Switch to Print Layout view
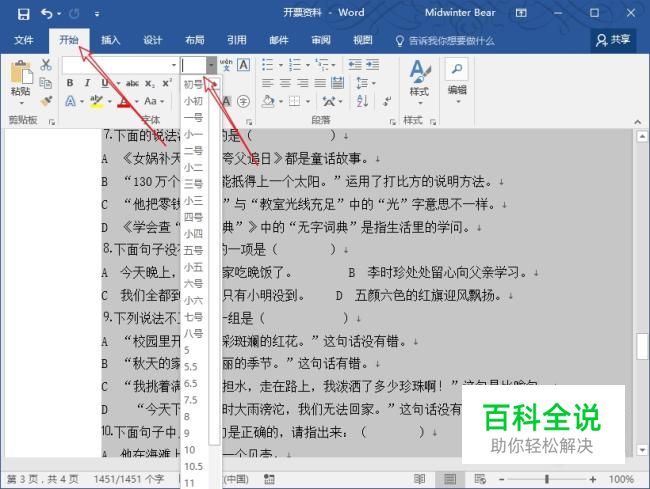650x489 pixels. click(x=450, y=479)
